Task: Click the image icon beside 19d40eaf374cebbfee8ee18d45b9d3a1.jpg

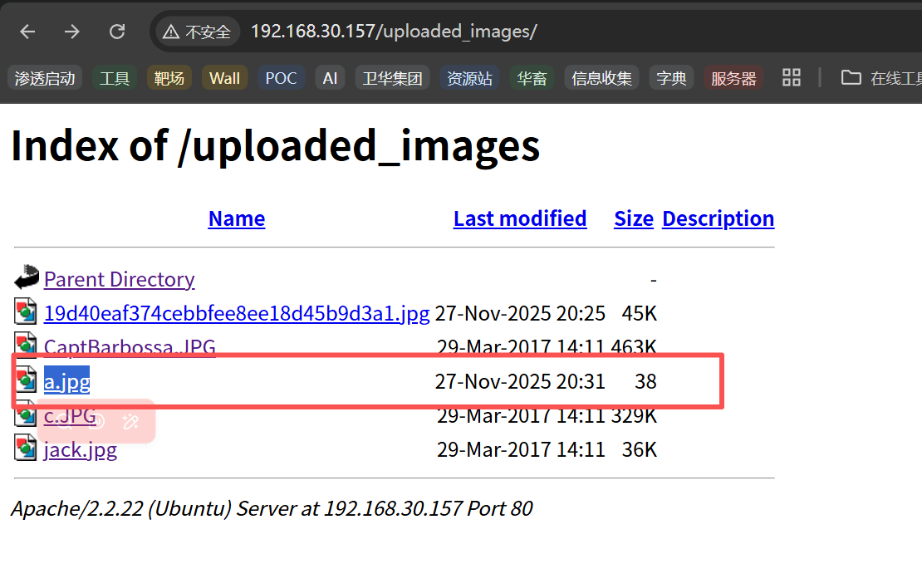Action: click(27, 312)
